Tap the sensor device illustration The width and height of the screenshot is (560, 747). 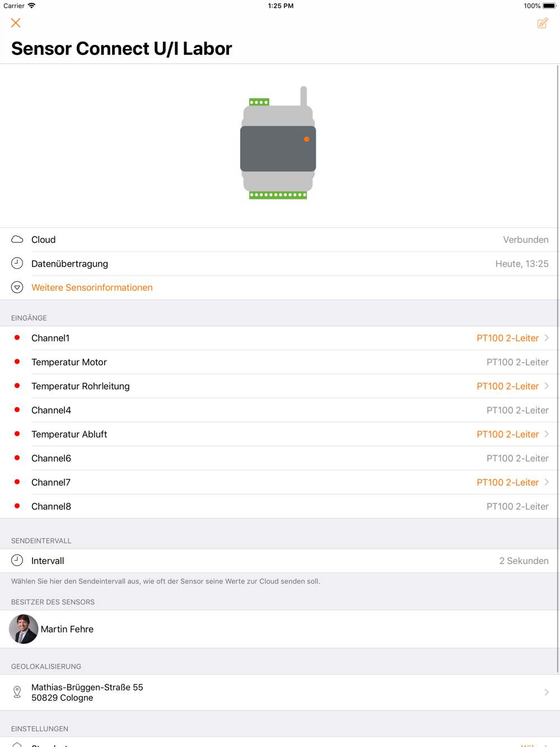tap(278, 143)
